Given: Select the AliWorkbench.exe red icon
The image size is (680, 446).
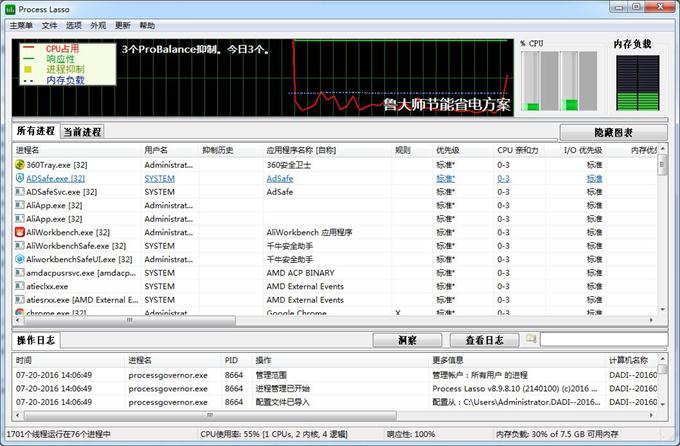Looking at the screenshot, I should 20,232.
